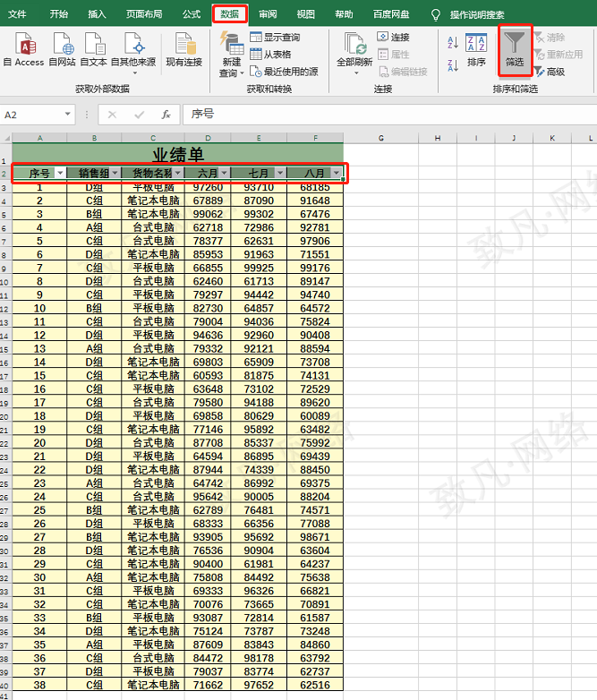Switch to Data (数据) tab
The height and width of the screenshot is (700, 597).
click(229, 14)
